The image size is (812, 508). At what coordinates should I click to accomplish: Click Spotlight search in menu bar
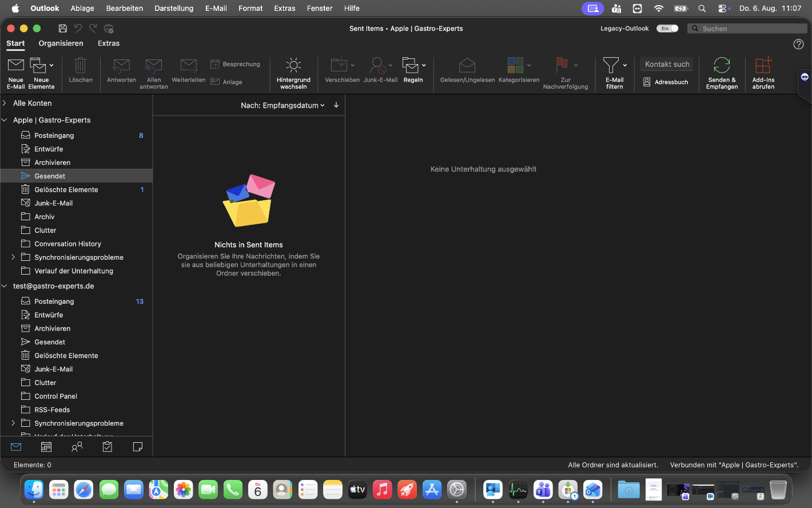pos(702,9)
